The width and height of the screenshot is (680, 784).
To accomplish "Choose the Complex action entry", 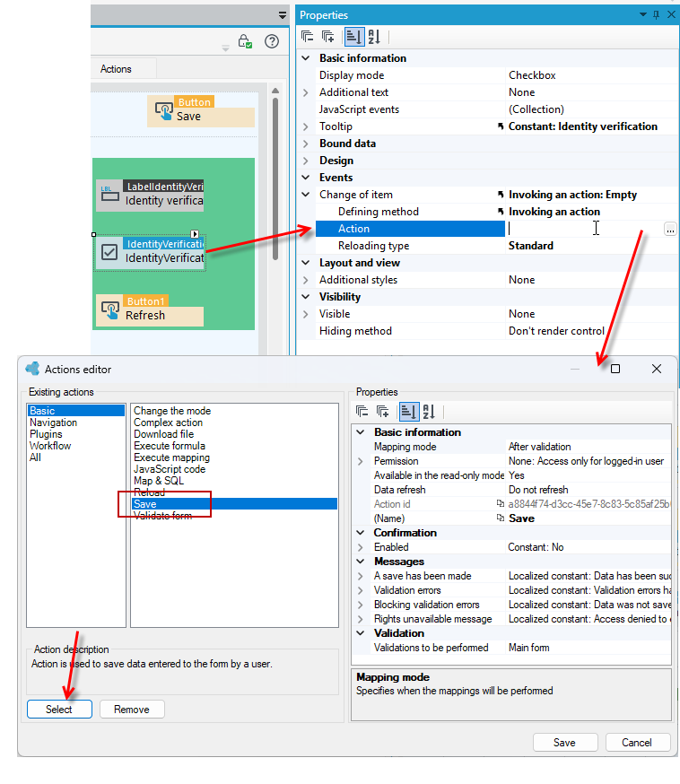I will 168,422.
